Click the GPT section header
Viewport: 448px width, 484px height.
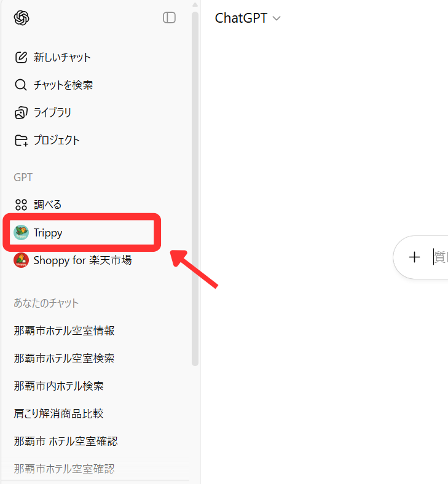pyautogui.click(x=23, y=178)
